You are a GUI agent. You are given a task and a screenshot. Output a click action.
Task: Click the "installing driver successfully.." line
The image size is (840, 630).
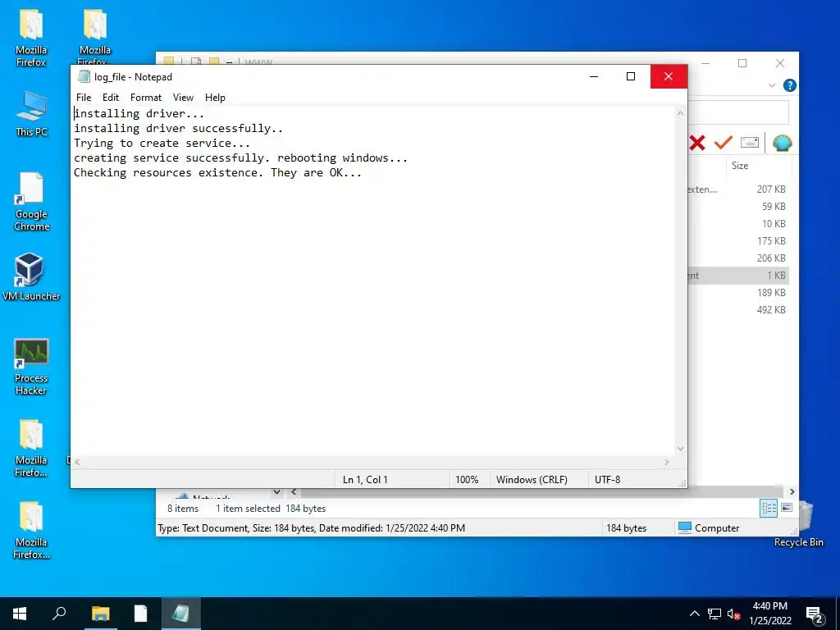click(x=178, y=129)
